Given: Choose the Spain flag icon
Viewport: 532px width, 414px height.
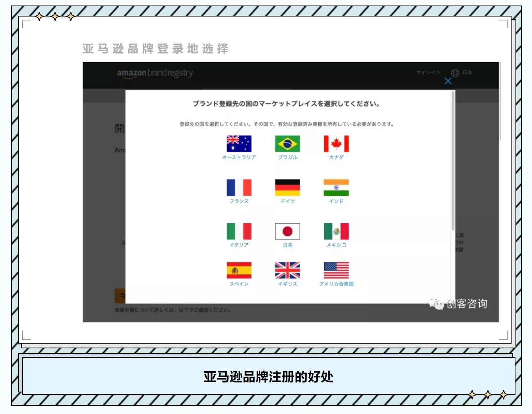Looking at the screenshot, I should click(x=239, y=270).
